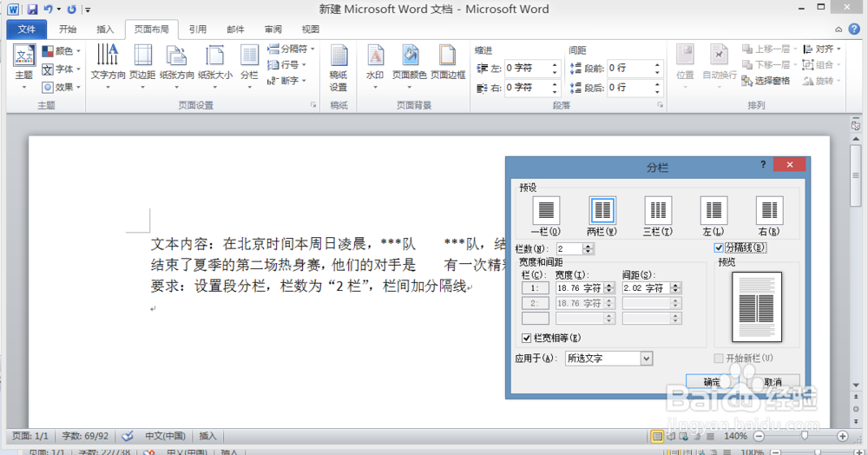This screenshot has height=455, width=868.
Task: Click the zoom slider handle
Action: point(805,436)
